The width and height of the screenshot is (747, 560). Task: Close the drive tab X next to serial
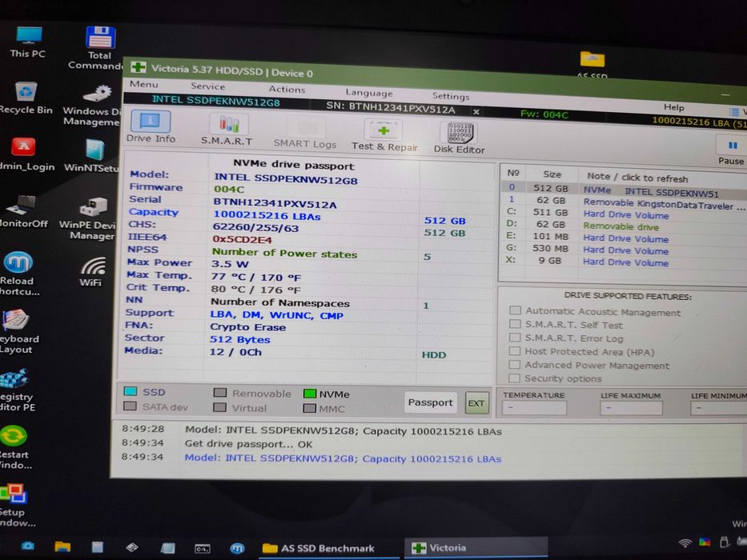click(476, 112)
